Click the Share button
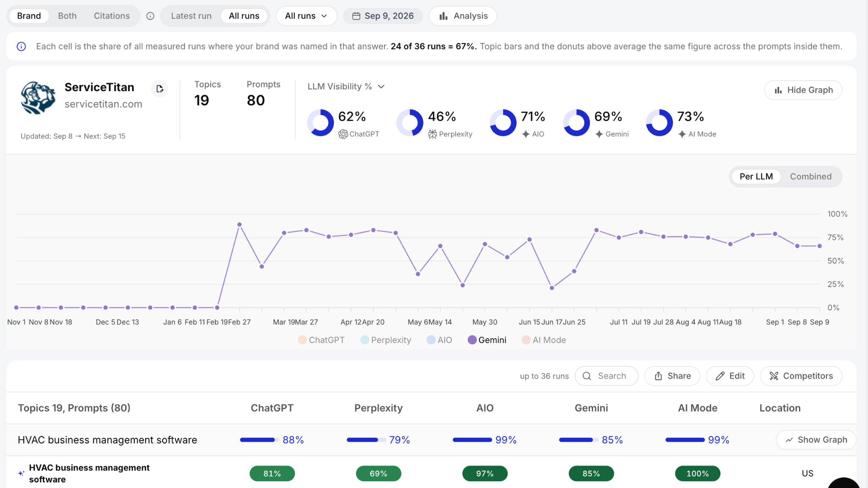The image size is (868, 488). [x=672, y=376]
